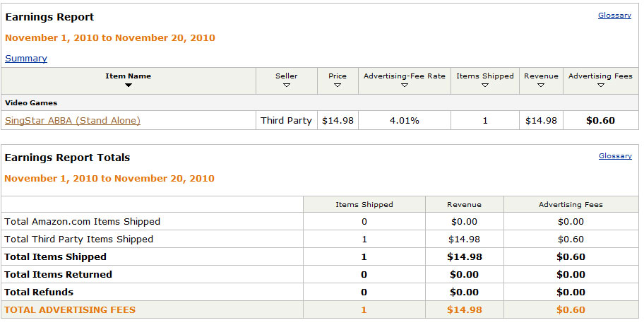This screenshot has width=644, height=325.
Task: Click the Item Name column header
Action: pos(128,76)
